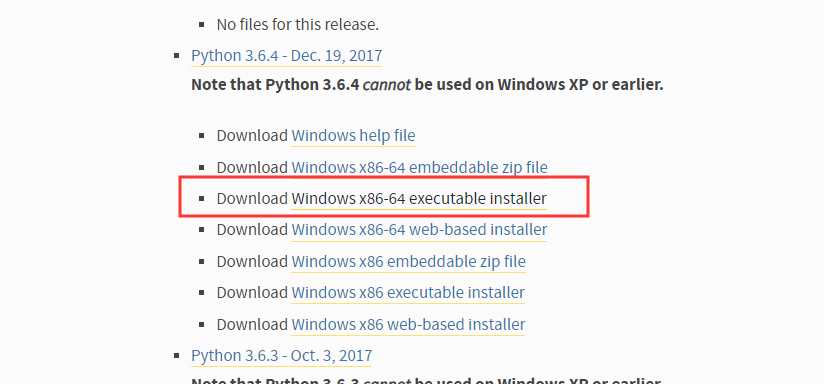
Task: Open the Python 3.6.3 - Oct. 3, 2017 release link
Action: coord(282,356)
